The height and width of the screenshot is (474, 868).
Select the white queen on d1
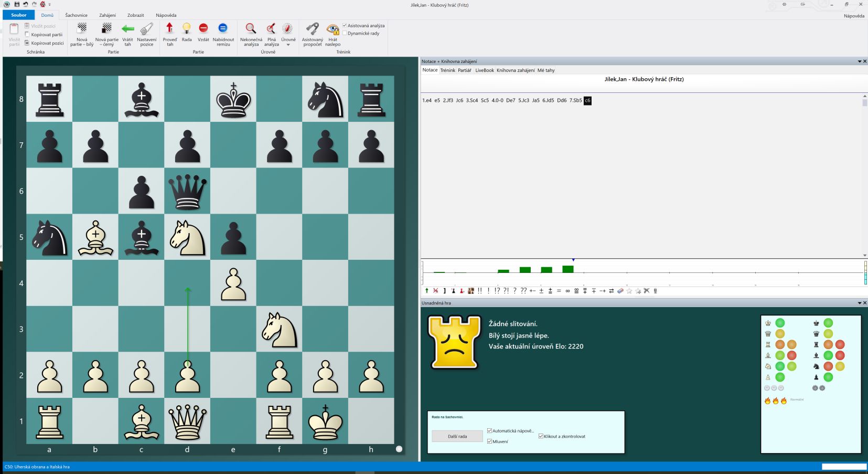pos(187,422)
